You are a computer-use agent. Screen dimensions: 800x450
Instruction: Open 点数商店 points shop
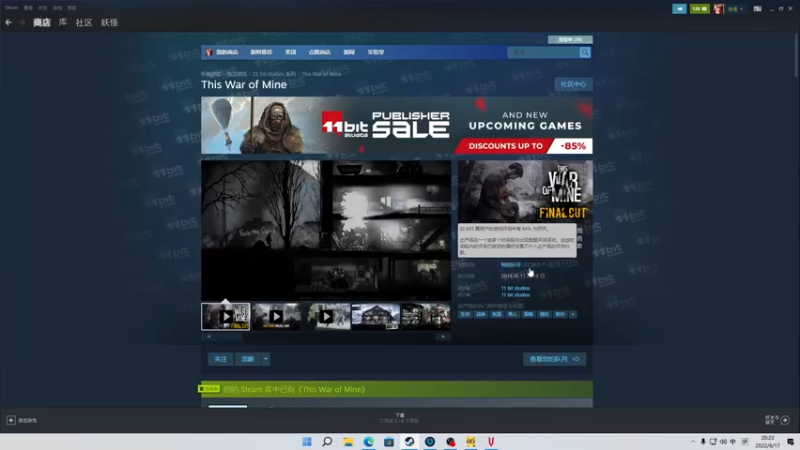coord(319,52)
